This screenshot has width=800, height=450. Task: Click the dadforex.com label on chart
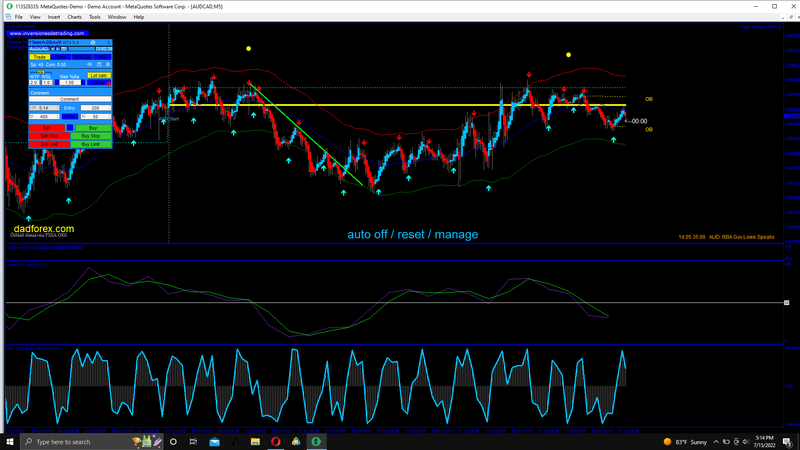[44, 229]
